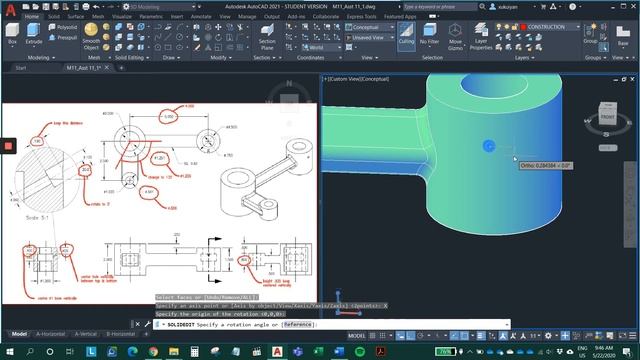Image resolution: width=640 pixels, height=360 pixels.
Task: Open Chrome from the taskbar
Action: point(153,351)
